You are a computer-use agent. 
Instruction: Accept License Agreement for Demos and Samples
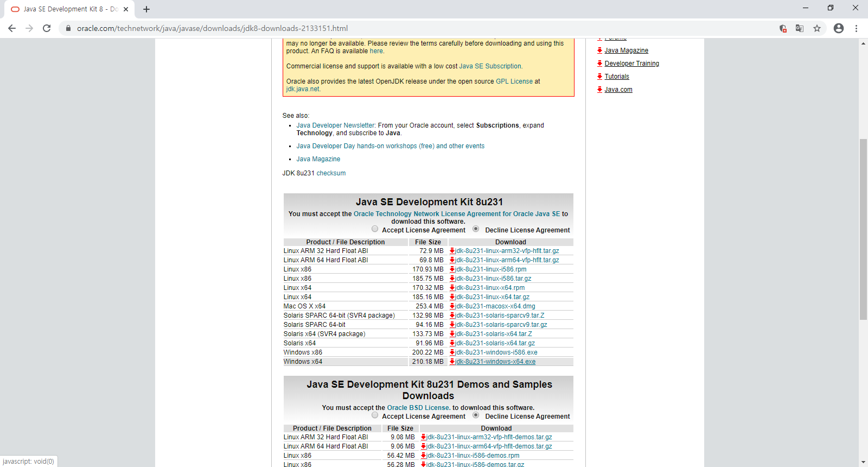pos(375,415)
